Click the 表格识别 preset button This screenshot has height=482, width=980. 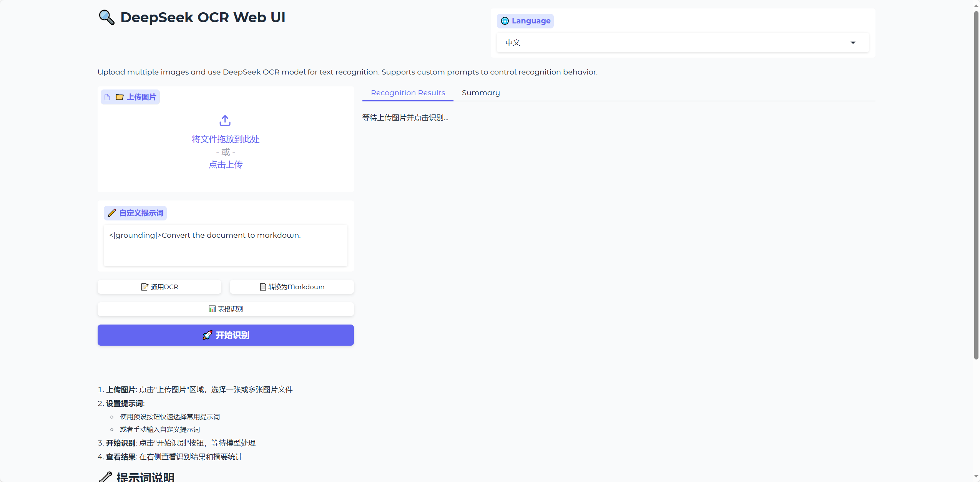click(225, 308)
